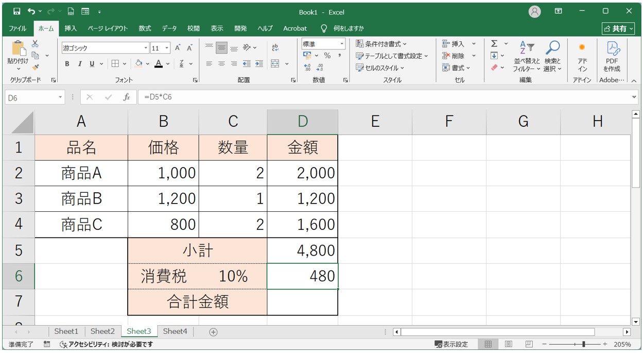Click the 共有 share button
This screenshot has height=353, width=644.
click(618, 28)
